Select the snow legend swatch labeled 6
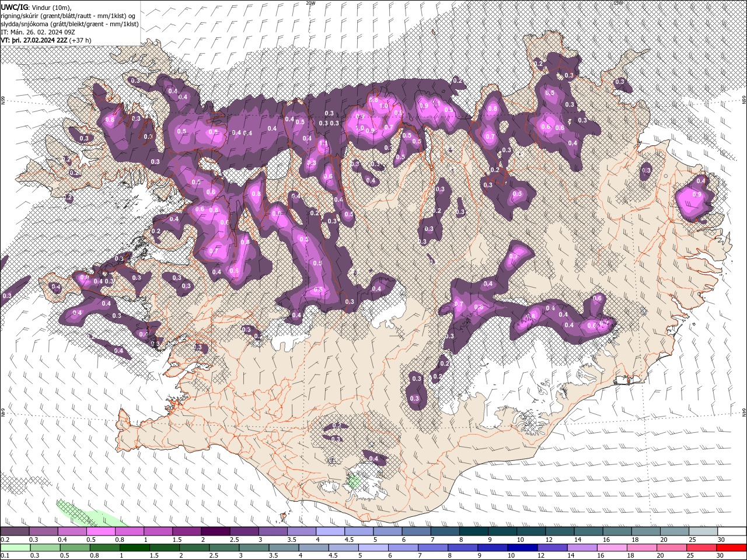747x560 pixels. tap(416, 531)
